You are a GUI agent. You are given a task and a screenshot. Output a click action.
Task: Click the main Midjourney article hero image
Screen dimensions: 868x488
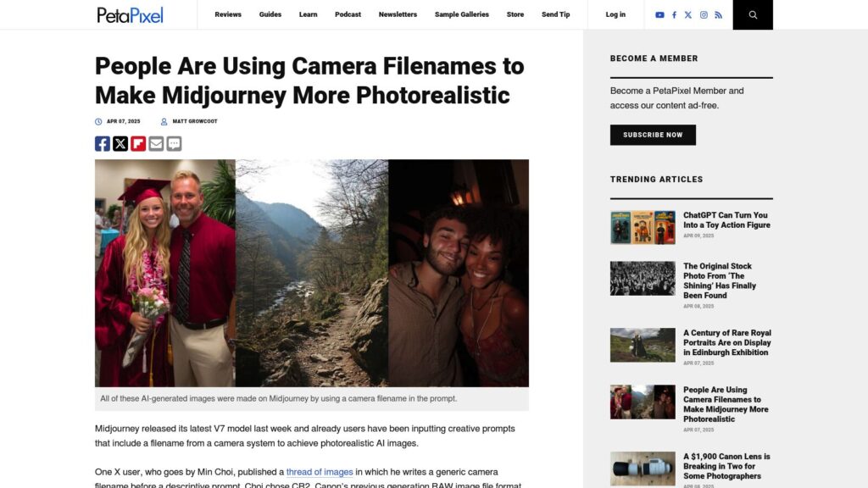[312, 274]
